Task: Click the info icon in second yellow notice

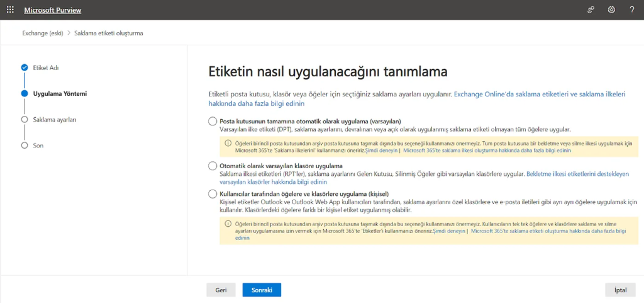Action: point(228,224)
